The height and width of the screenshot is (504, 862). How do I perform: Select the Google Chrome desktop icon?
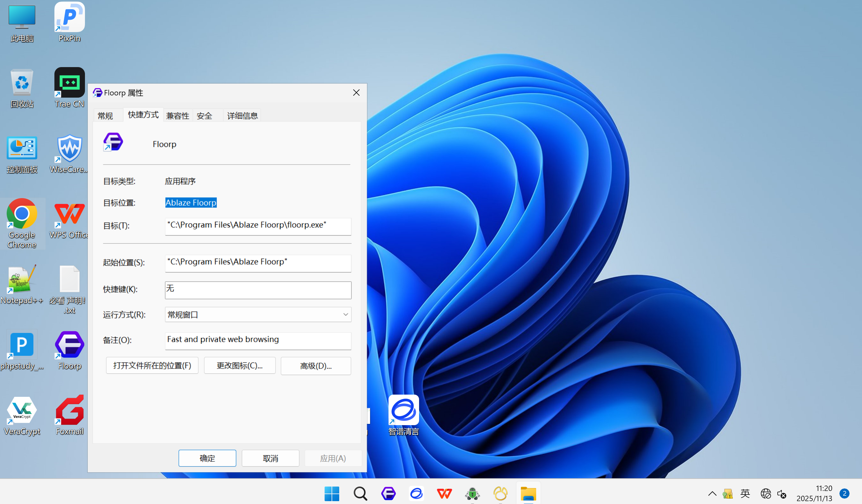pyautogui.click(x=22, y=214)
